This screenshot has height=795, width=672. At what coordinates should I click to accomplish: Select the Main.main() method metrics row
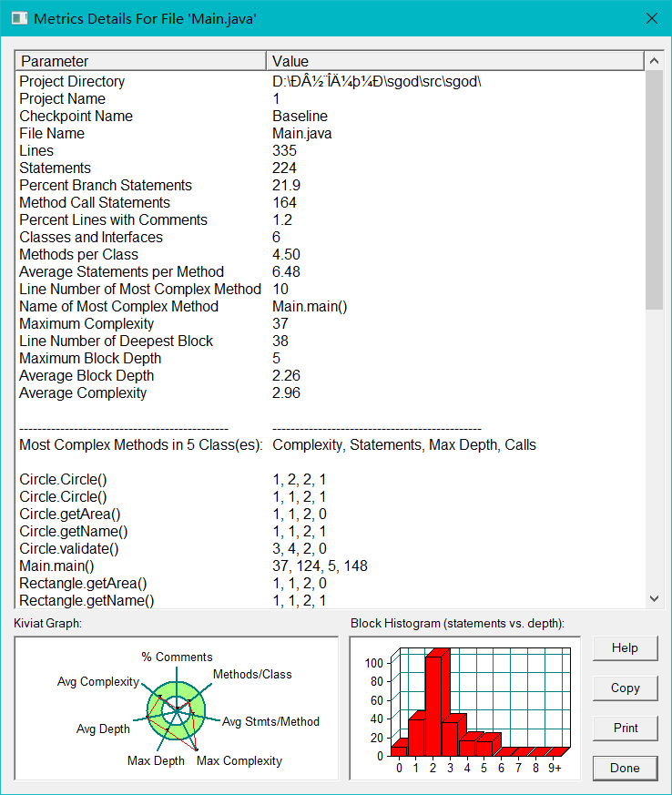coord(330,566)
